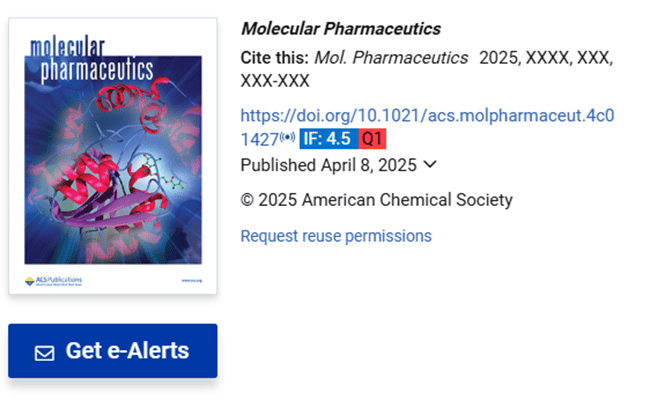Viewport: 665px width, 400px height.
Task: Click the www.acs.org text on the cover
Action: coord(191,282)
